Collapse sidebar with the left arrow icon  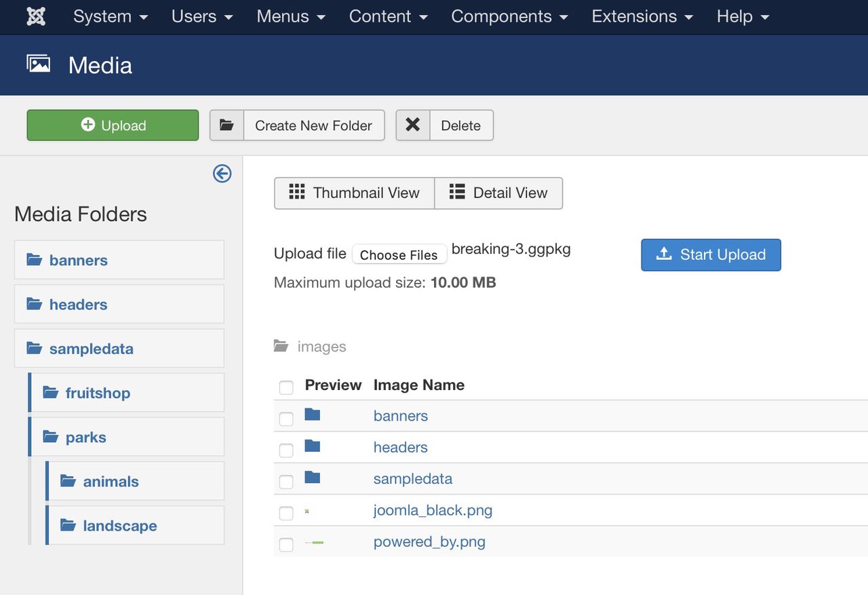222,174
